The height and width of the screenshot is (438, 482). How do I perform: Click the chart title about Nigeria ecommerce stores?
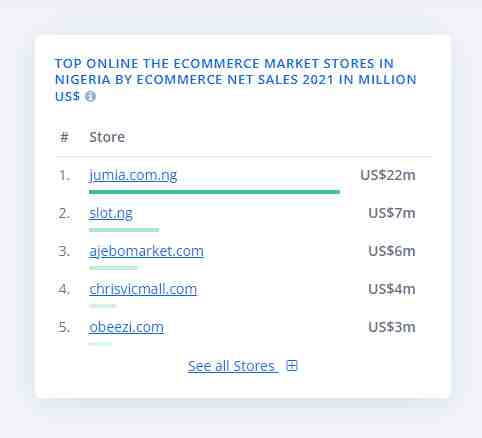point(235,80)
